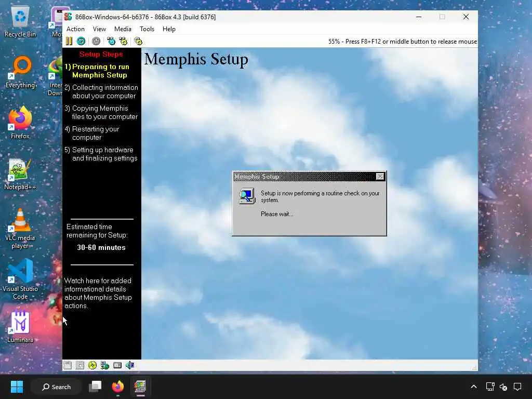
Task: Click the cassette/hard disk status icon
Action: point(117,365)
